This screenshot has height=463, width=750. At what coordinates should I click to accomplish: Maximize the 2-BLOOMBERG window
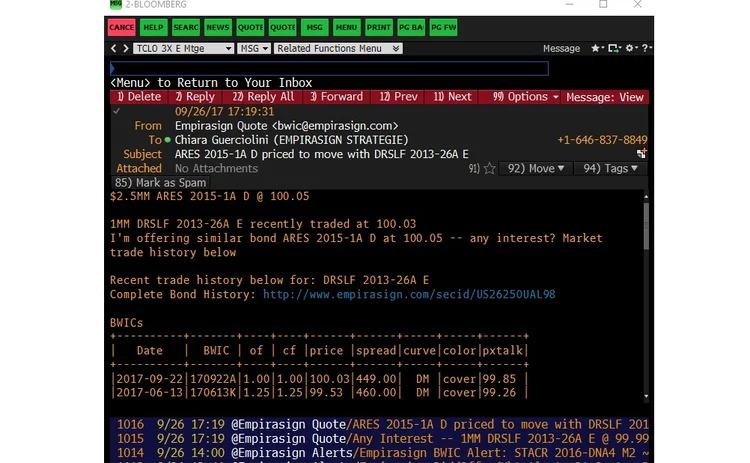click(603, 4)
